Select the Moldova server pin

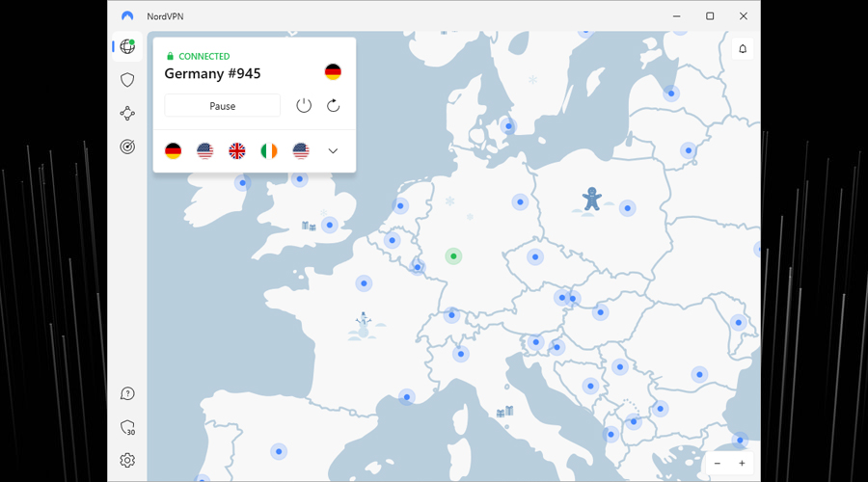click(x=738, y=322)
